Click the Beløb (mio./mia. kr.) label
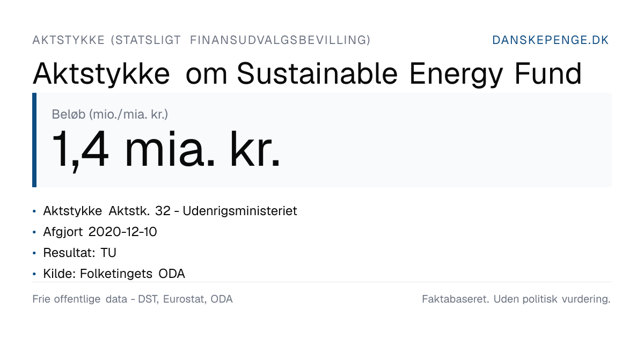This screenshot has width=644, height=338. tap(110, 114)
